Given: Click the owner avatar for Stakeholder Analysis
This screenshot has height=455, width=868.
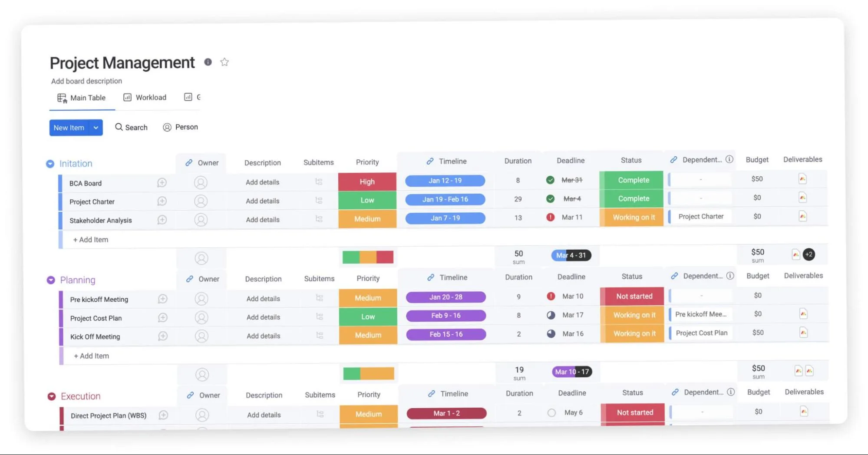Looking at the screenshot, I should pyautogui.click(x=201, y=219).
